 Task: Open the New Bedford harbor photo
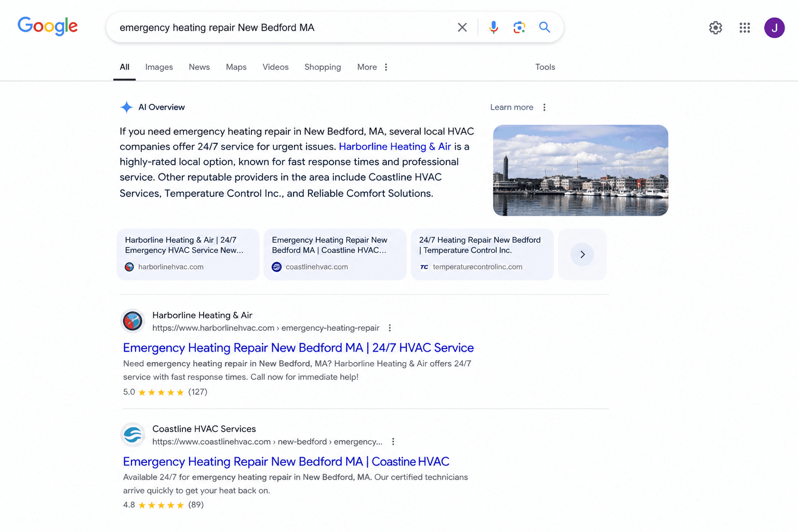[580, 170]
